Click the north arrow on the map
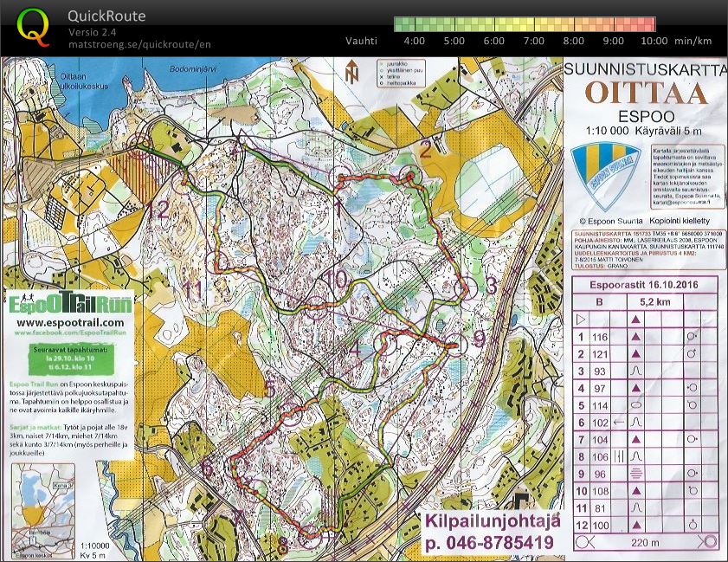Image resolution: width=728 pixels, height=562 pixels. tap(352, 72)
